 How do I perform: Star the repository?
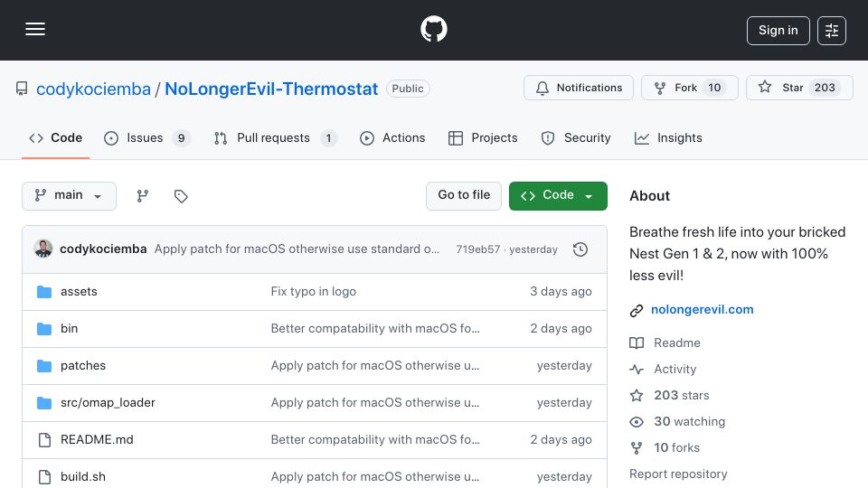coord(799,88)
